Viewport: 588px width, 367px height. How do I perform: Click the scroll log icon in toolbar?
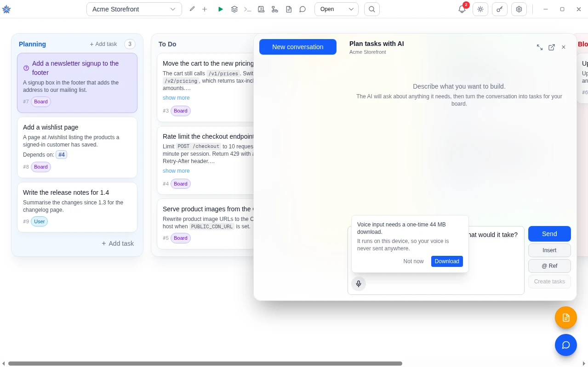261,9
